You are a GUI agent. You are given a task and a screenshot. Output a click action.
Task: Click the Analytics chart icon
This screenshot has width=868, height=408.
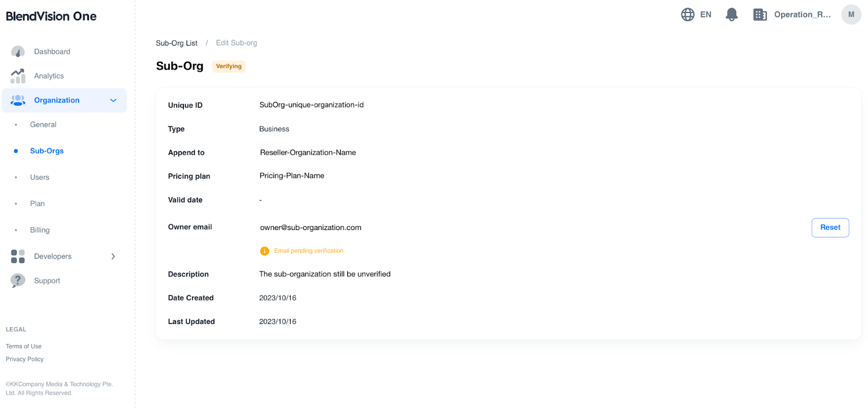pos(18,76)
